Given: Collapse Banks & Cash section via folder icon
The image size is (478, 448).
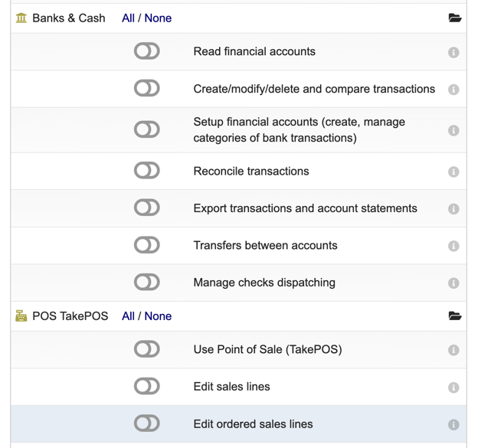Looking at the screenshot, I should (x=455, y=18).
